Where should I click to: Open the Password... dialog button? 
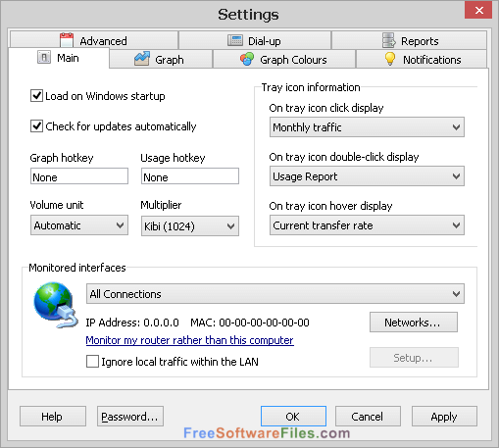click(130, 417)
